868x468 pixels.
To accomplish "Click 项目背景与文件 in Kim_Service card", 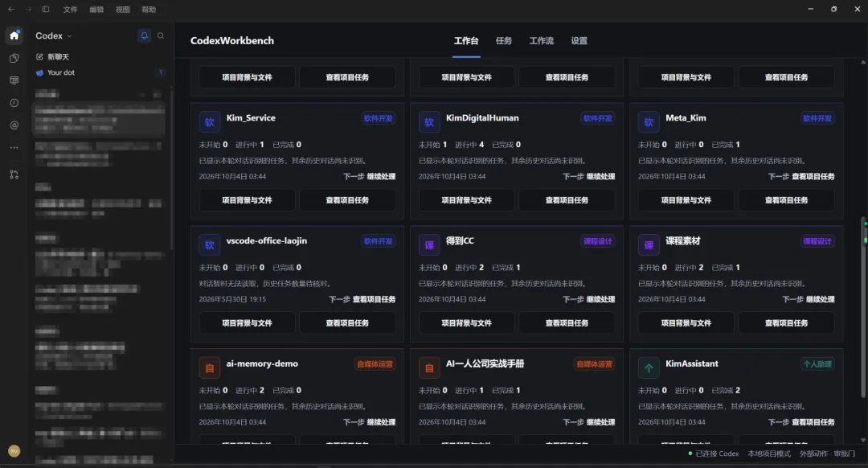I will (247, 200).
